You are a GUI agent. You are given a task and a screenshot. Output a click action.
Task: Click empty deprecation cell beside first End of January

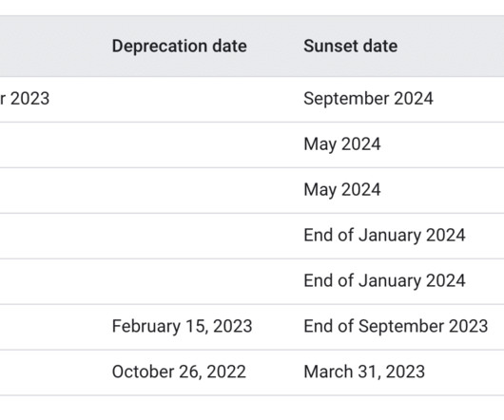pos(203,236)
